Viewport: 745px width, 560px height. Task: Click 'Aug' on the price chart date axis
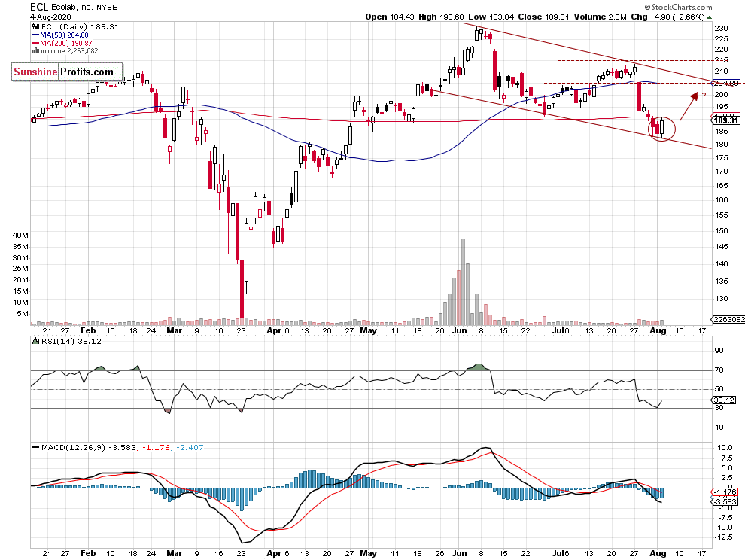[658, 331]
